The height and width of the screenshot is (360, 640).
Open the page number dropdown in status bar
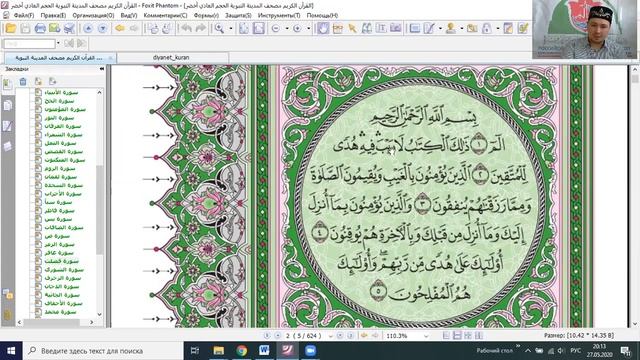click(x=331, y=336)
